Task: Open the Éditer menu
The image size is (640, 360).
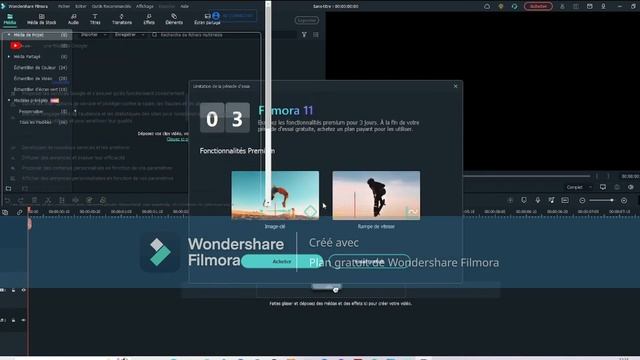Action: (81, 7)
